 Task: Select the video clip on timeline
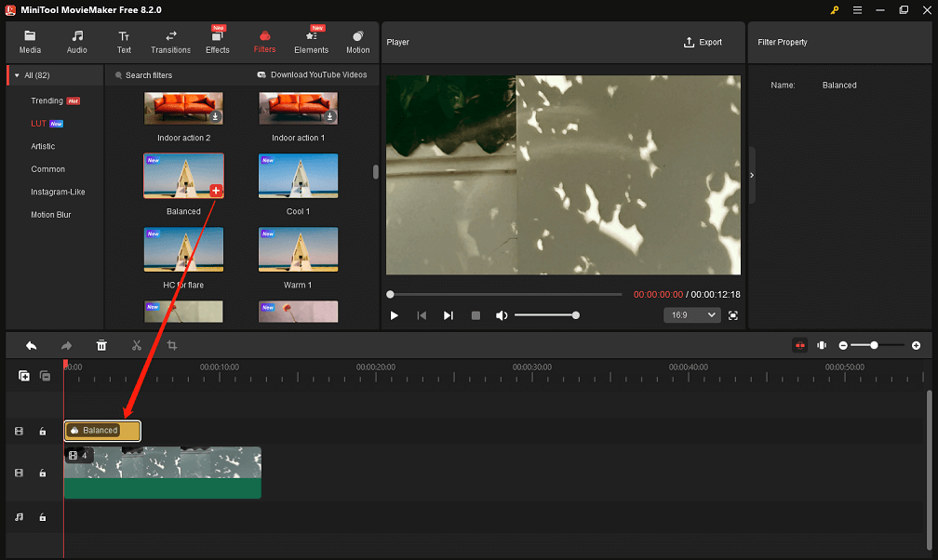point(162,473)
